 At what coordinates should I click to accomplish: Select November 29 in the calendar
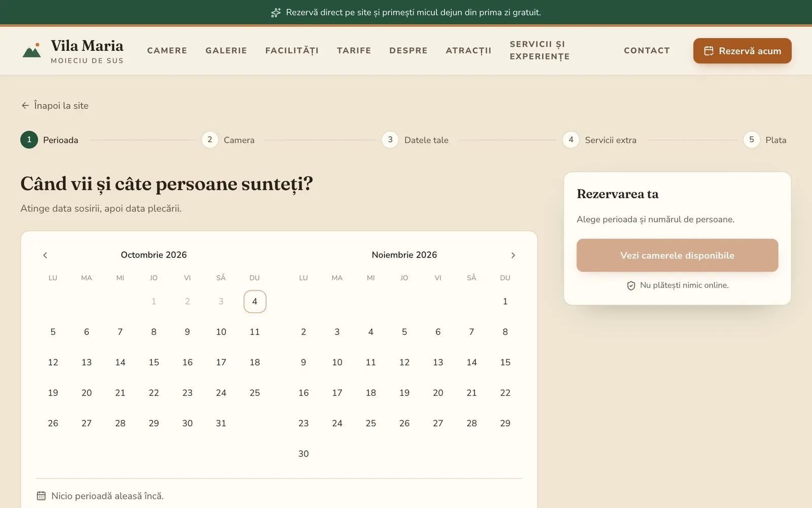505,423
